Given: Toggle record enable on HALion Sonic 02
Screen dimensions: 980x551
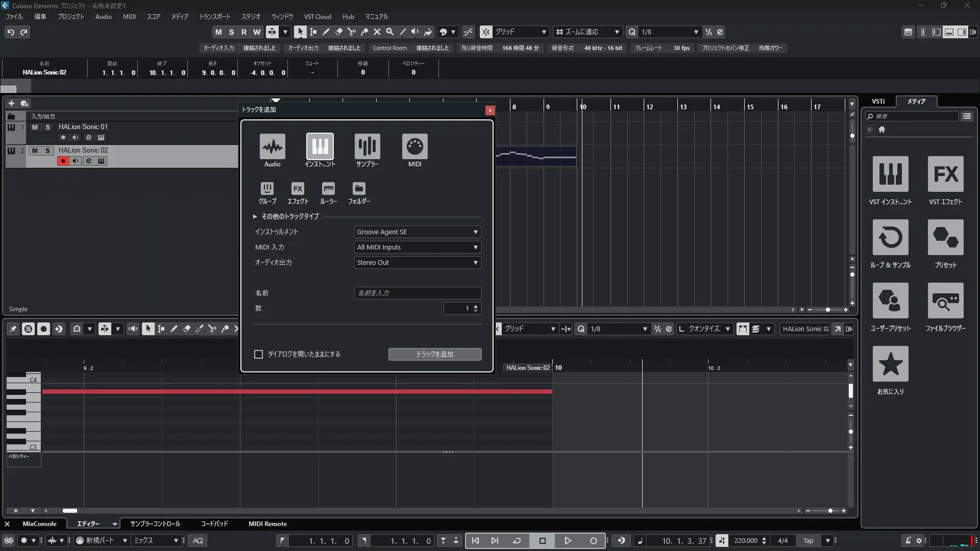Looking at the screenshot, I should point(63,161).
